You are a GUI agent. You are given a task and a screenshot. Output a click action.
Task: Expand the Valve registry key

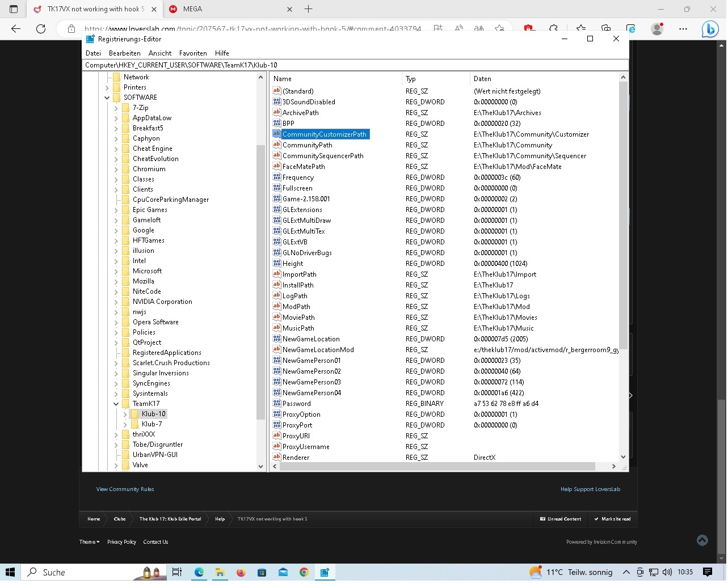[116, 465]
